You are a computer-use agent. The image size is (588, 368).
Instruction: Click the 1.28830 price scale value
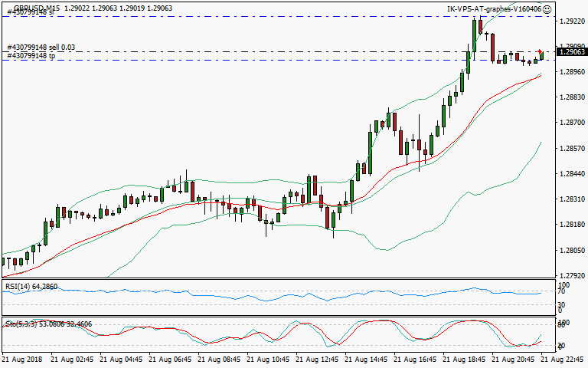tap(572, 97)
